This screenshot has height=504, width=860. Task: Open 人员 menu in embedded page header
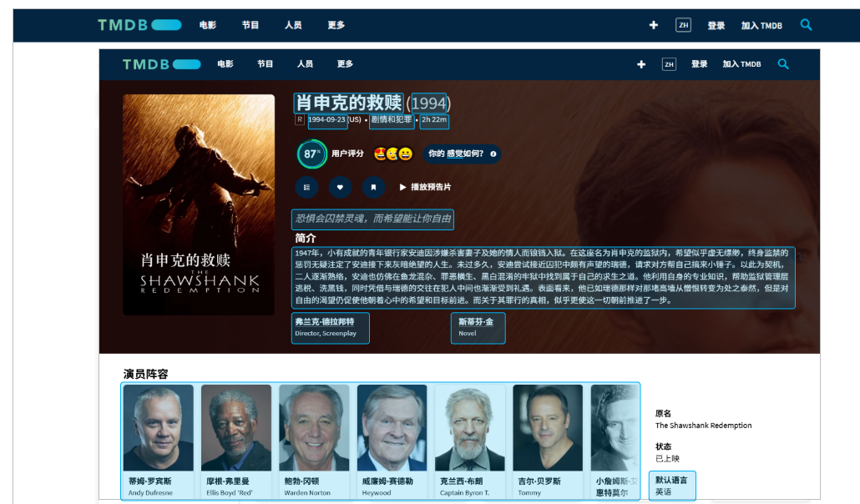(305, 64)
